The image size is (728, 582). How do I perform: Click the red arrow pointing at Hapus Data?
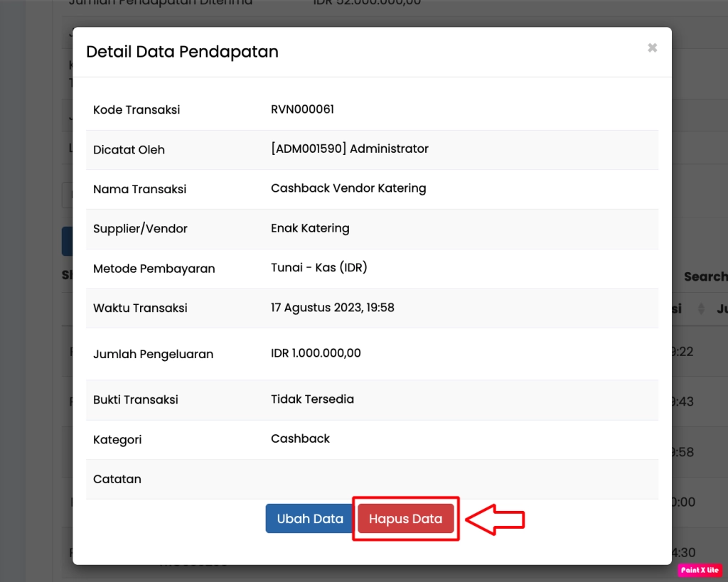coord(496,519)
